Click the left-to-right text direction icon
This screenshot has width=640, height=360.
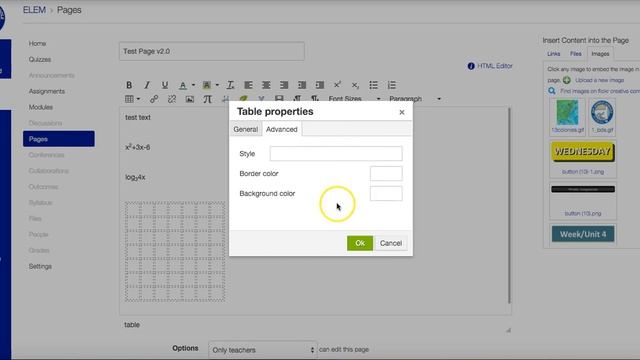coord(297,98)
